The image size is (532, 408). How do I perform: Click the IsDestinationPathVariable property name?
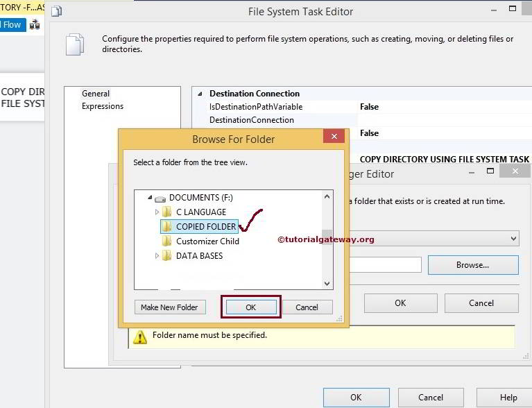256,107
